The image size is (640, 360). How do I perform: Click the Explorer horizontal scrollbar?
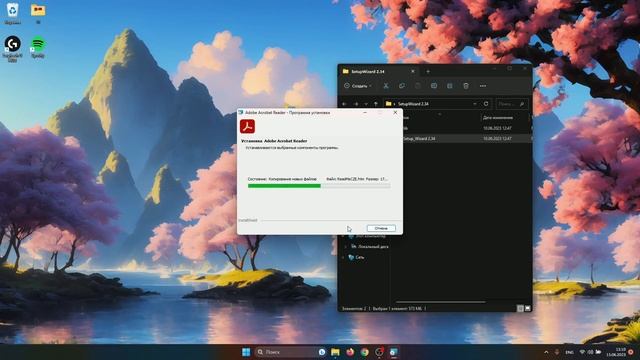click(441, 302)
